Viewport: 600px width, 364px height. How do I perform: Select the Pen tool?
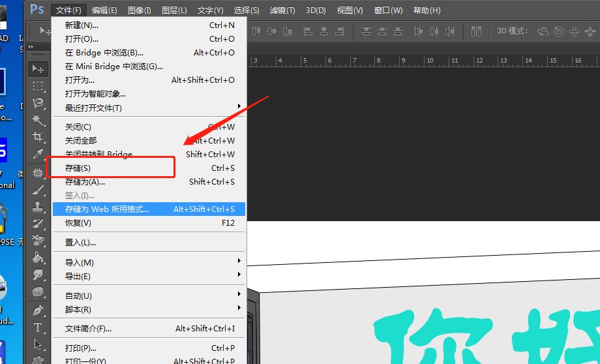[38, 310]
